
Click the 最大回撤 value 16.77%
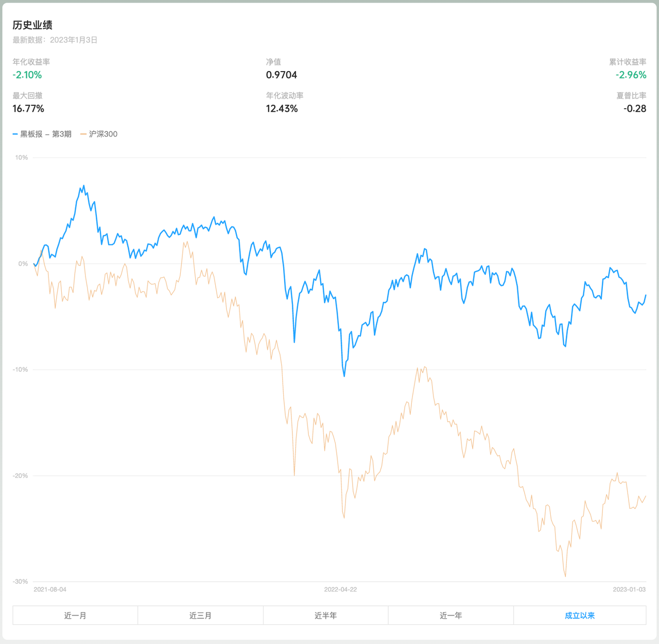tap(28, 109)
